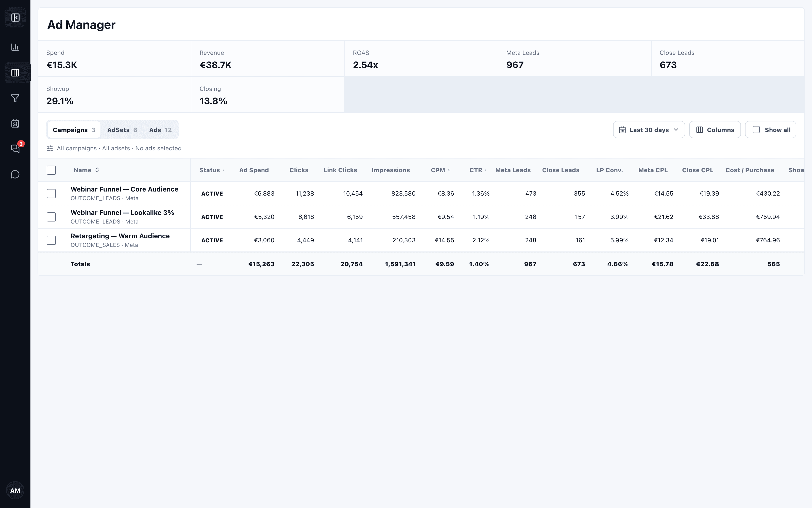Select the Retargeting — Warm Audience checkbox
Image resolution: width=812 pixels, height=508 pixels.
[51, 240]
